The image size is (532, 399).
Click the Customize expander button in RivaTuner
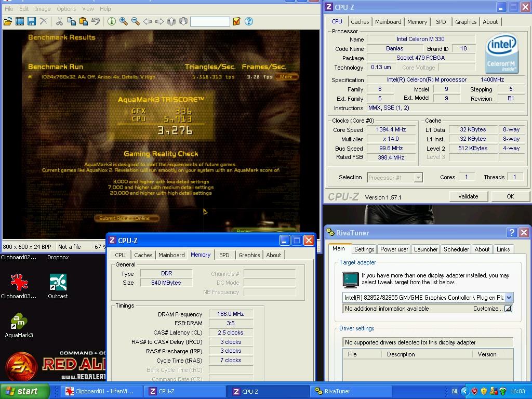tap(508, 309)
